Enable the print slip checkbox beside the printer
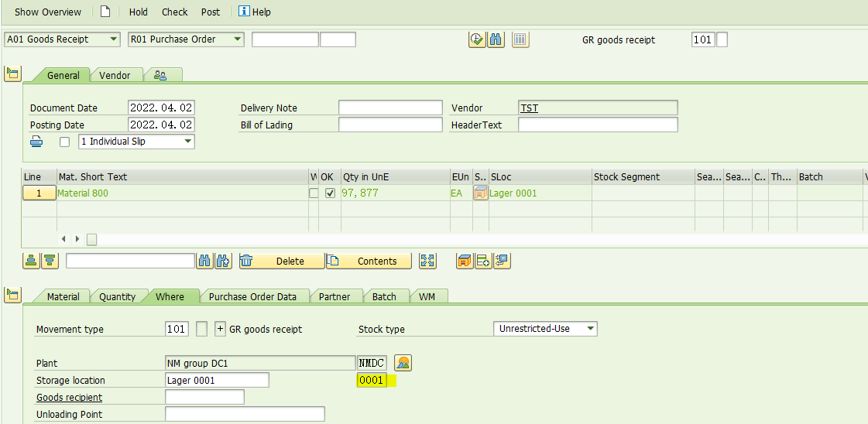The image size is (868, 424). click(64, 142)
